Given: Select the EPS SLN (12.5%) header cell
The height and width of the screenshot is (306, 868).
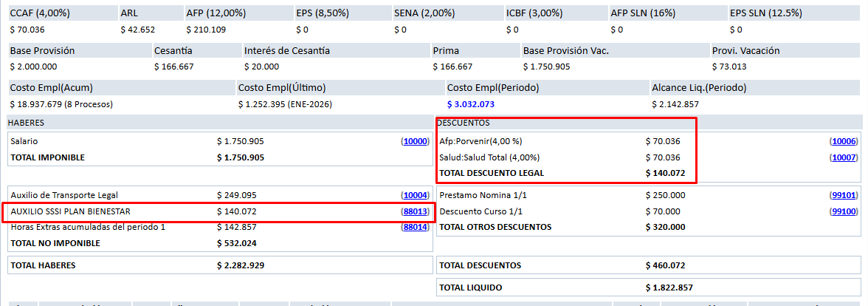Looking at the screenshot, I should (764, 13).
